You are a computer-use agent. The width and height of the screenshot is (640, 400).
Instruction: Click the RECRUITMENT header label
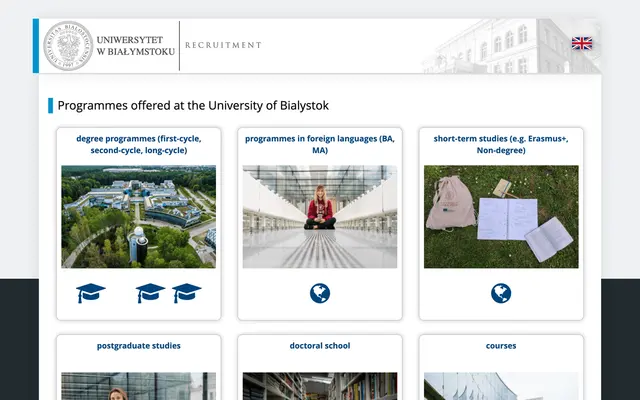pyautogui.click(x=223, y=45)
